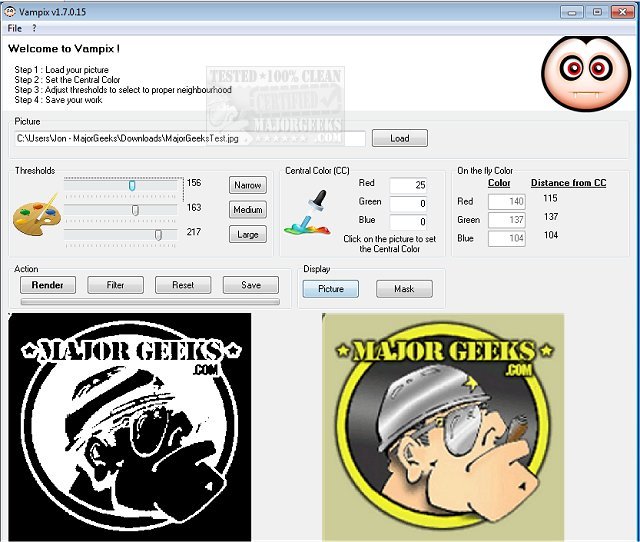
Task: Open the File menu
Action: tap(14, 28)
